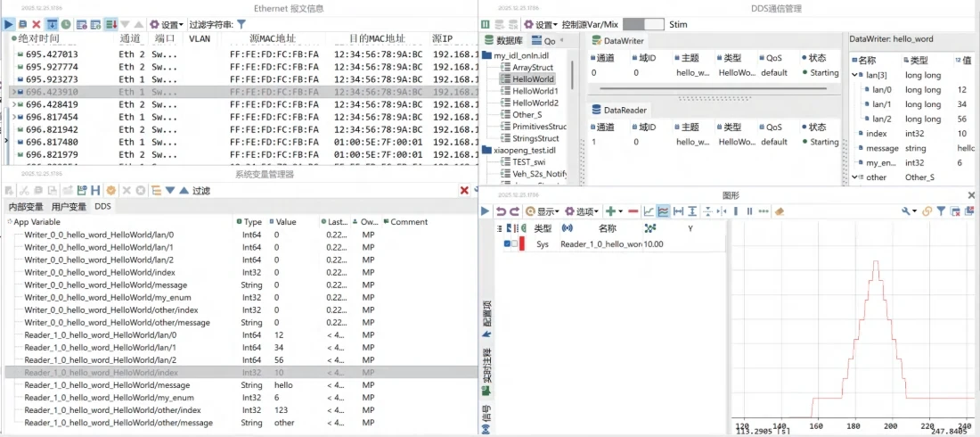Click the vertical fit icon in graphics toolbar

[x=692, y=211]
